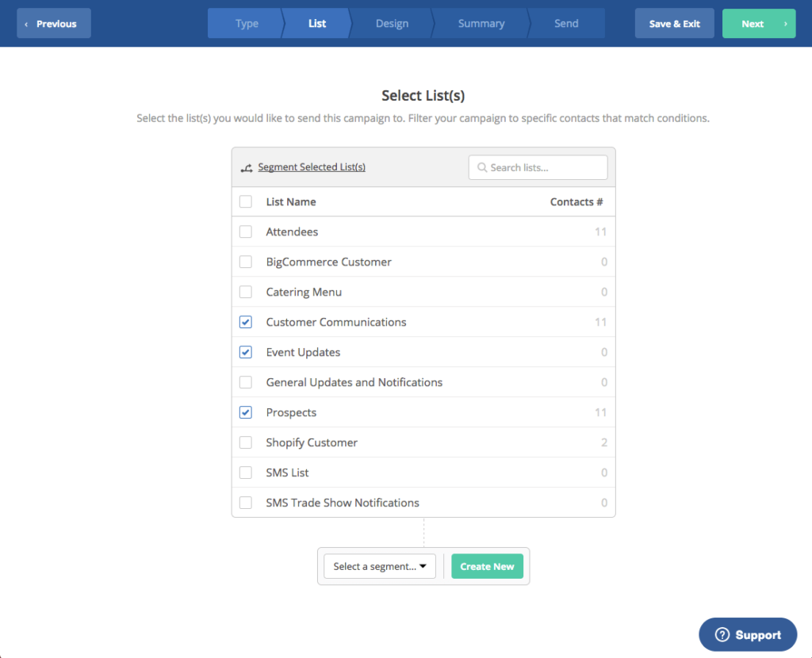Go to the Summary step
Viewport: 812px width, 658px height.
point(480,23)
